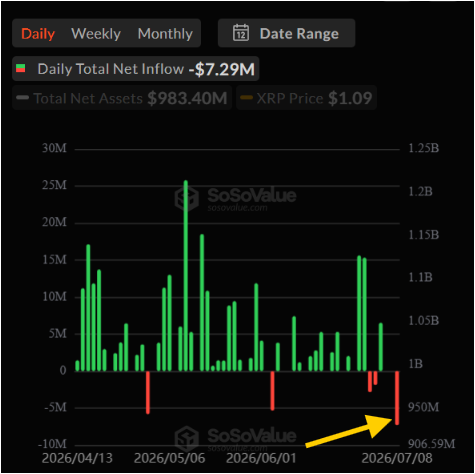Click the 1.25B right axis label
The width and height of the screenshot is (475, 474).
(424, 148)
